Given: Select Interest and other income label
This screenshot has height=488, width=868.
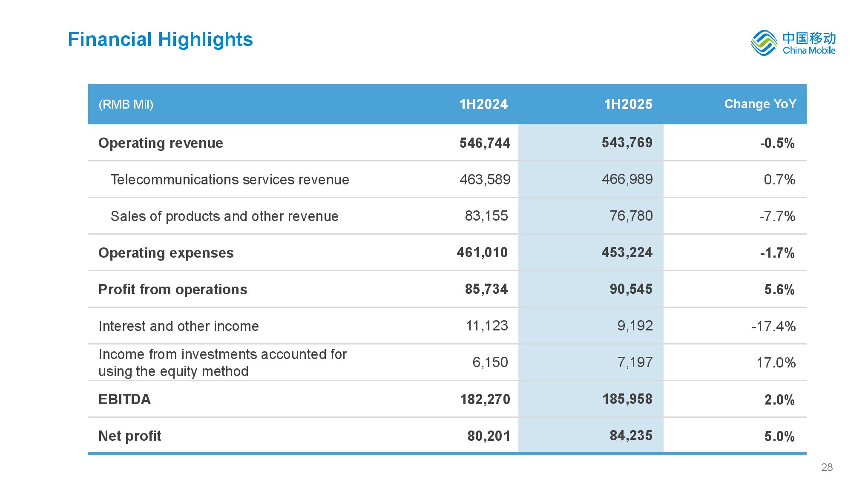Looking at the screenshot, I should coord(178,326).
